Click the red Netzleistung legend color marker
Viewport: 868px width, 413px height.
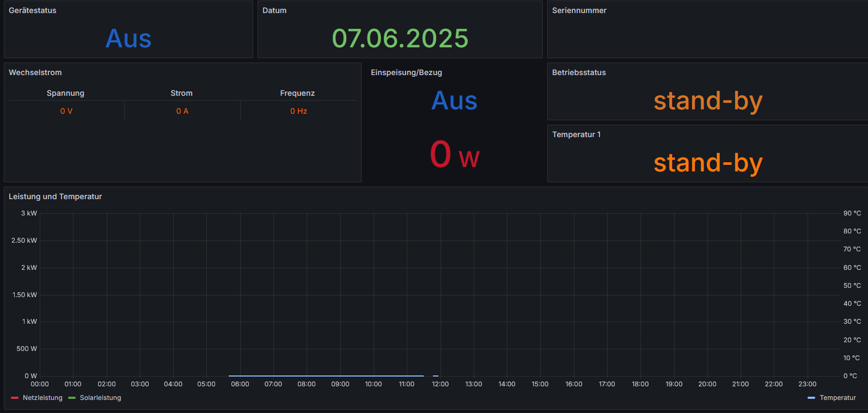click(x=15, y=398)
